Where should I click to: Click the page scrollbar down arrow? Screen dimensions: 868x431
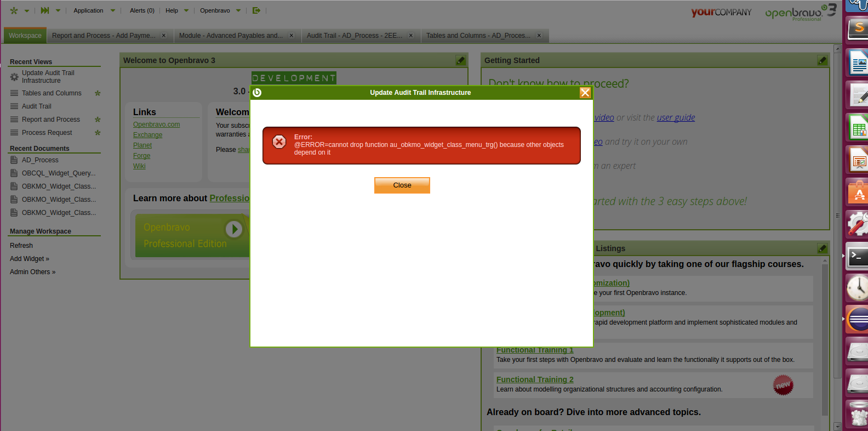837,426
